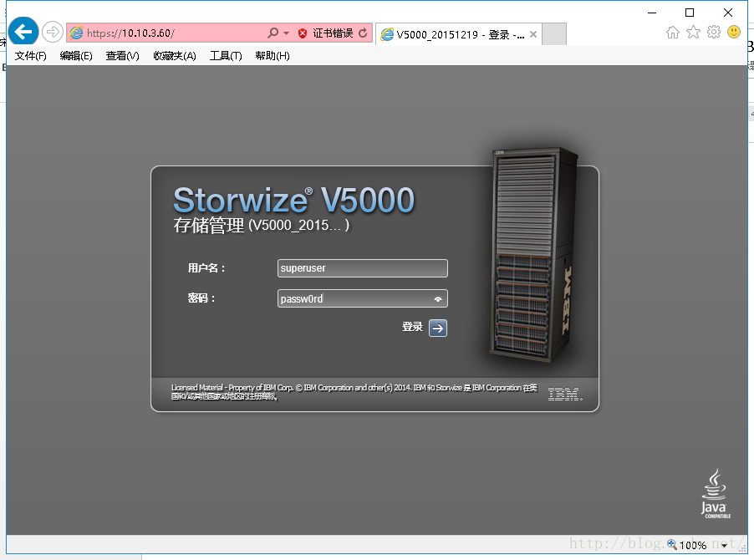Open the 帮助(H) menu
Screen dimensions: 754x560
[273, 56]
